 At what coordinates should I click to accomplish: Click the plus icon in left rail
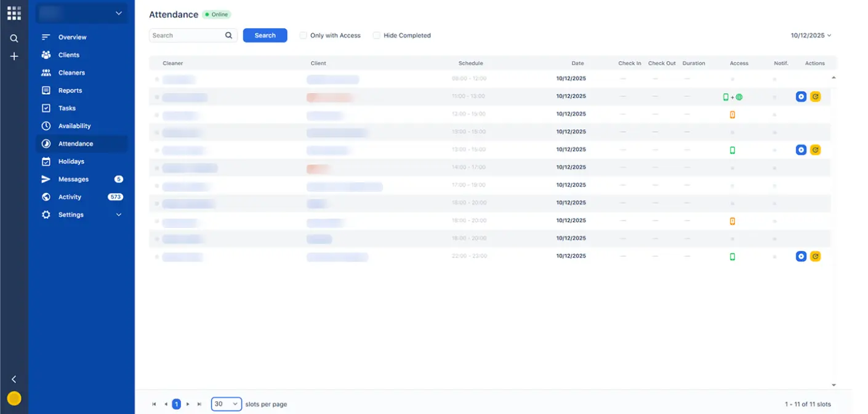click(14, 56)
